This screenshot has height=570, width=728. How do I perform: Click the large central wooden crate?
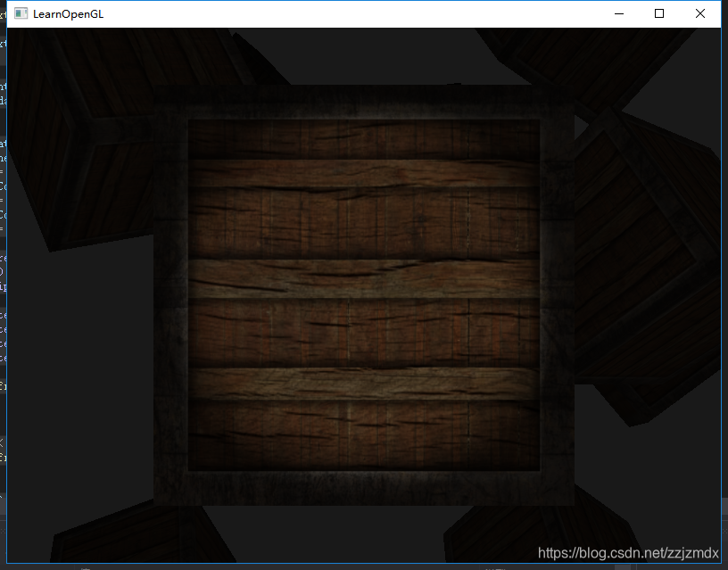[x=364, y=295]
